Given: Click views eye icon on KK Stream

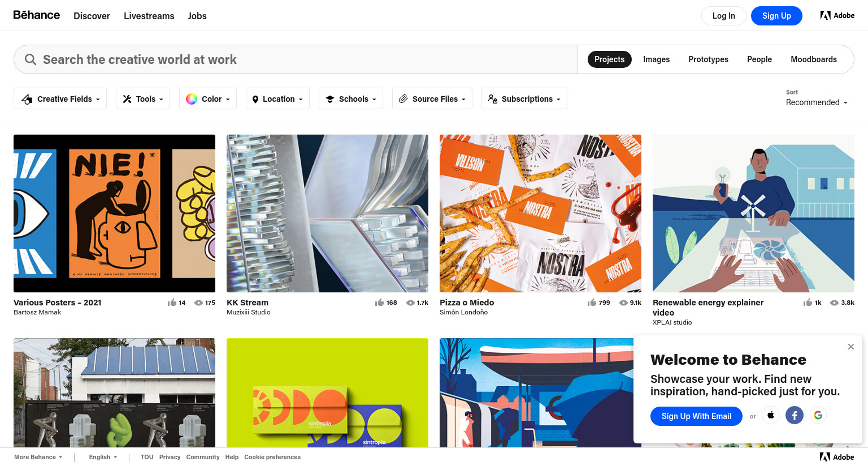Looking at the screenshot, I should (410, 303).
